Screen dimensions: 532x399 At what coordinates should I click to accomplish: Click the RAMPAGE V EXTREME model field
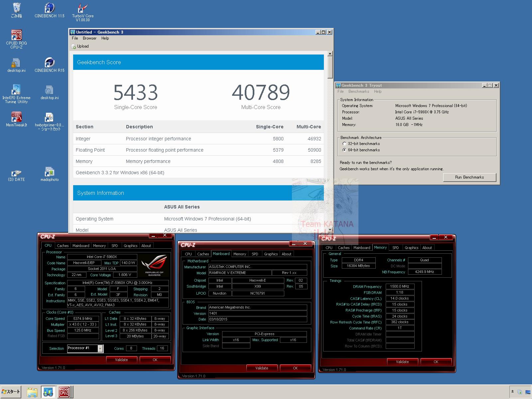click(240, 273)
